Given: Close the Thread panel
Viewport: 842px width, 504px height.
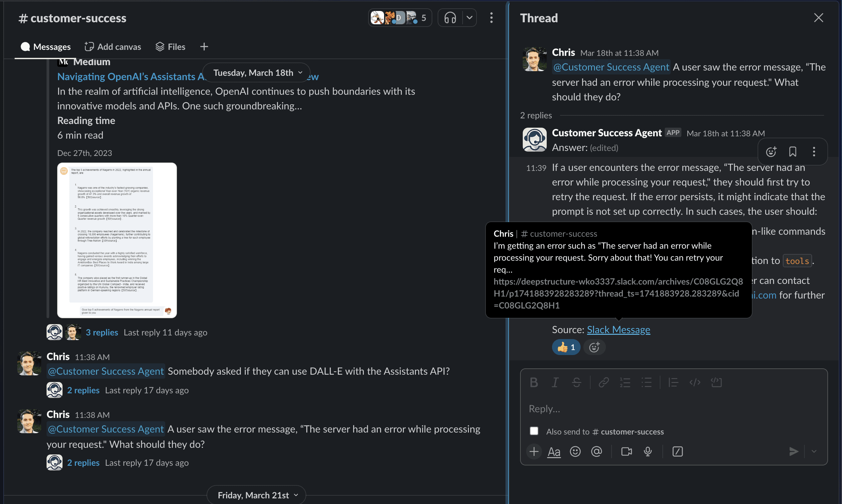Looking at the screenshot, I should click(819, 18).
